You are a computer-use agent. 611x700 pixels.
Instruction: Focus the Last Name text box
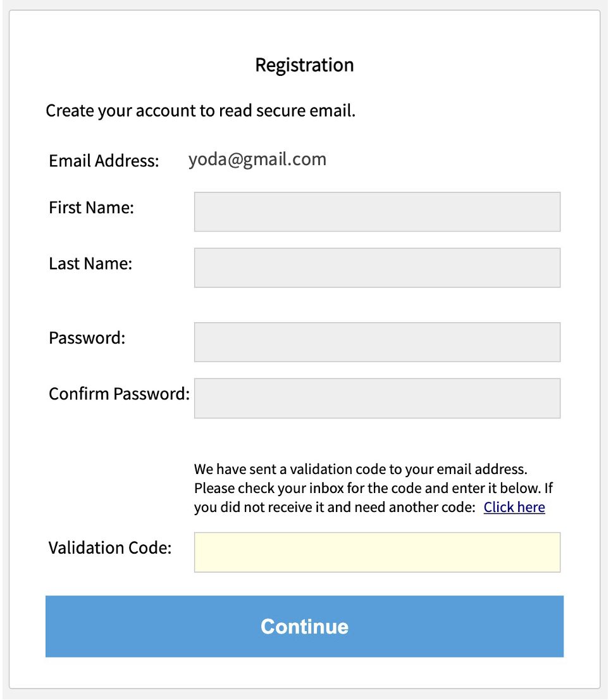377,268
